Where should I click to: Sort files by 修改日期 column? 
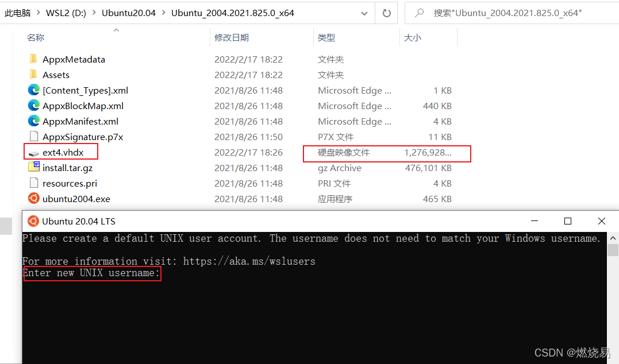click(x=232, y=37)
